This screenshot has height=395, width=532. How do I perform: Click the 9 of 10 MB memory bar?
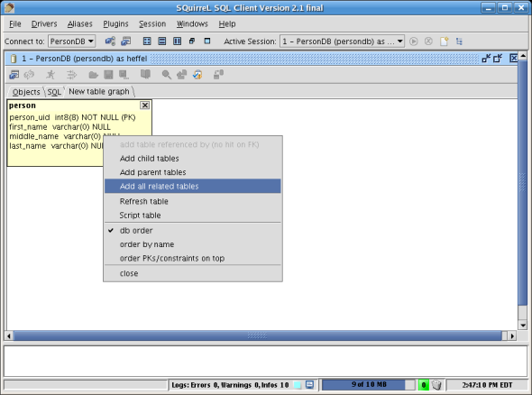click(369, 385)
